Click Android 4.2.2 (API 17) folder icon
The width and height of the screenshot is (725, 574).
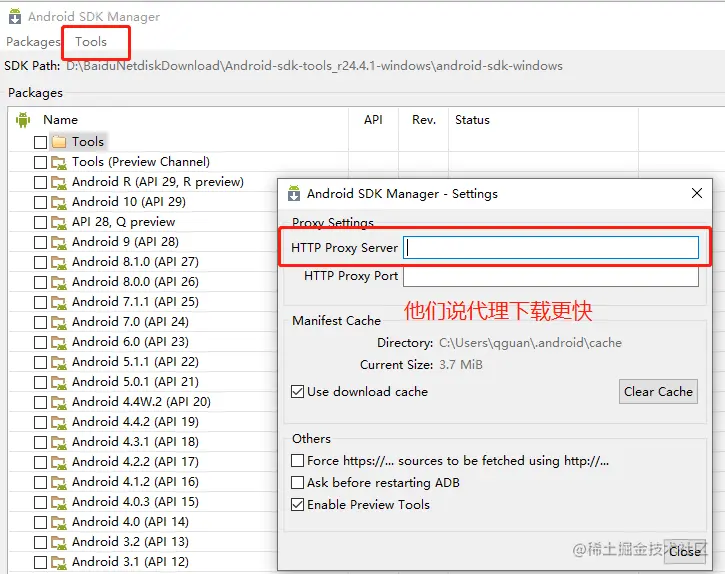click(x=59, y=462)
